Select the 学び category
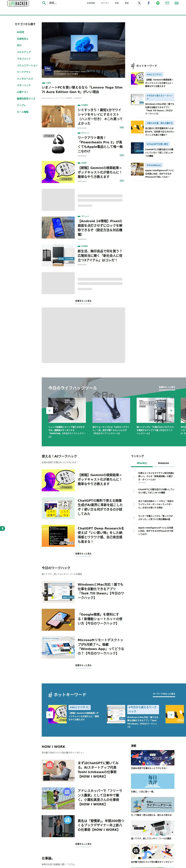186x868 pixels. coord(19,45)
